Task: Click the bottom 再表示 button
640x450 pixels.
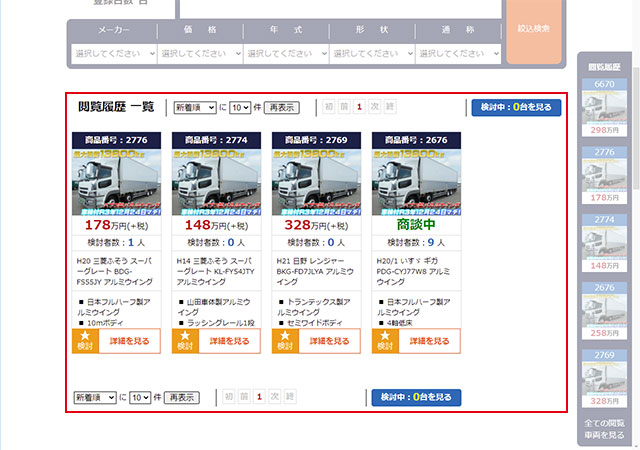Action: coord(182,397)
